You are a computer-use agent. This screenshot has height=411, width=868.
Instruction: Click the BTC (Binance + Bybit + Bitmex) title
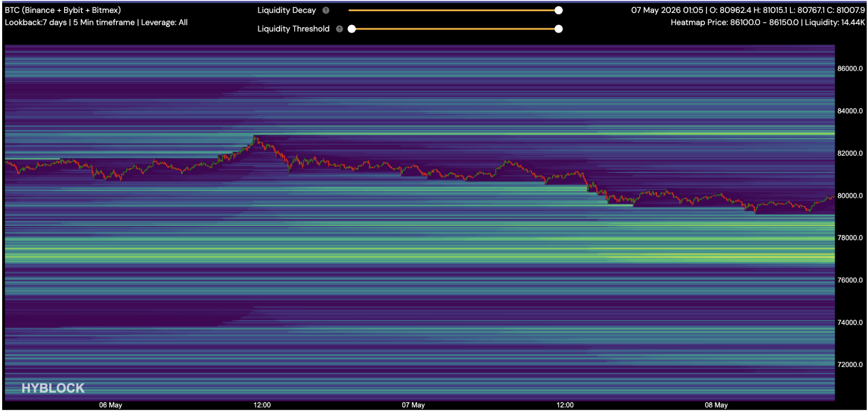(x=63, y=10)
